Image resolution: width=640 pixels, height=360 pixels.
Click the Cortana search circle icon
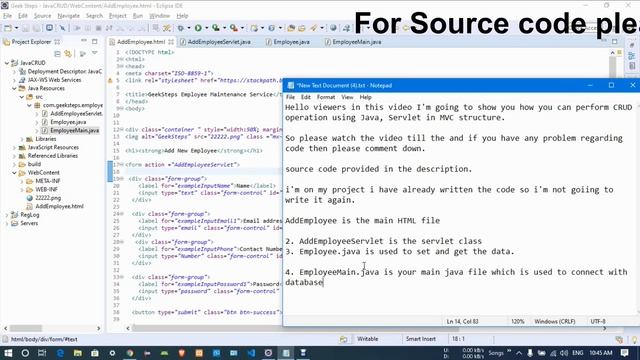25,353
